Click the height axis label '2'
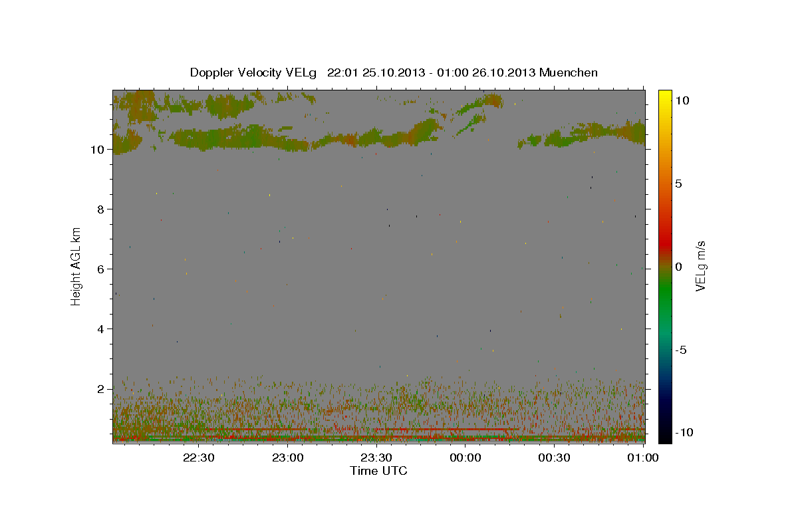 (x=101, y=389)
